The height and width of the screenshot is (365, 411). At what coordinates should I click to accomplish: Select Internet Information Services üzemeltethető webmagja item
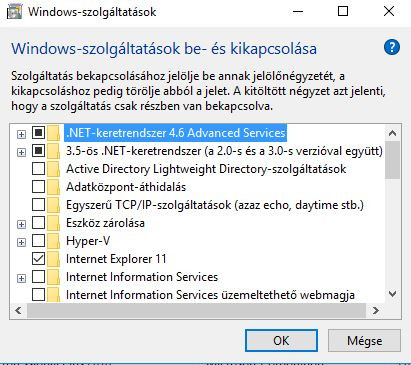[x=210, y=295]
